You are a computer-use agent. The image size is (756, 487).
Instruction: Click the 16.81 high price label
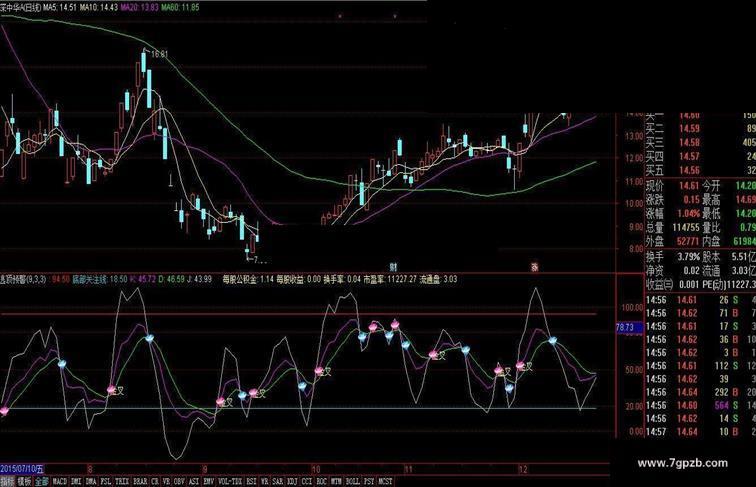click(160, 54)
